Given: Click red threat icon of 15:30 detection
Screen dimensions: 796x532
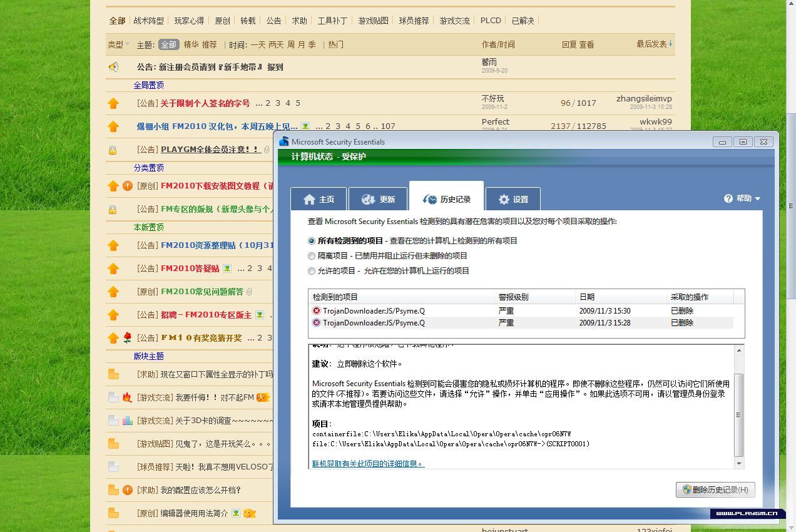Looking at the screenshot, I should (317, 310).
